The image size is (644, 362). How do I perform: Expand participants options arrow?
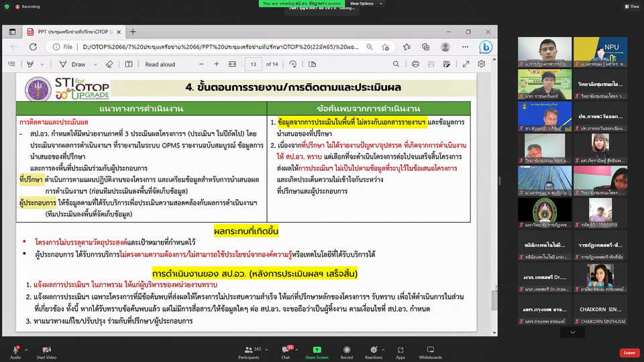coord(266,350)
